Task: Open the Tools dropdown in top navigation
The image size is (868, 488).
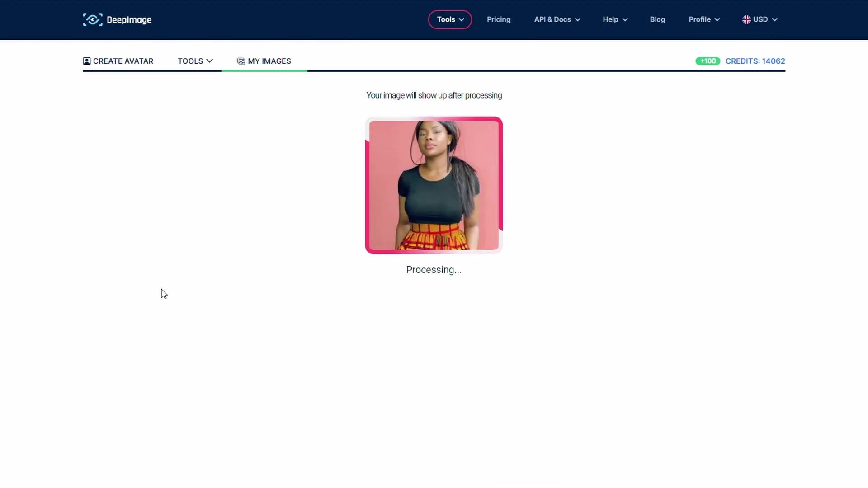Action: tap(450, 19)
